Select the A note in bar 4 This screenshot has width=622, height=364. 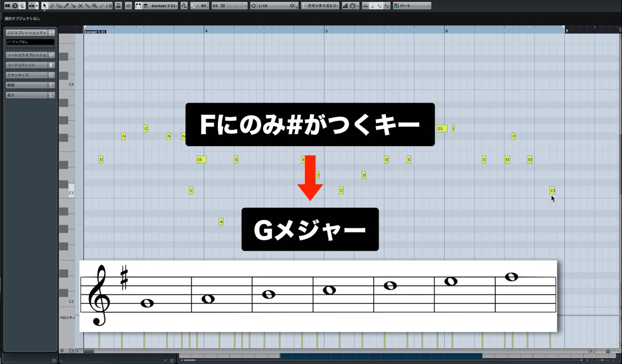click(x=221, y=222)
